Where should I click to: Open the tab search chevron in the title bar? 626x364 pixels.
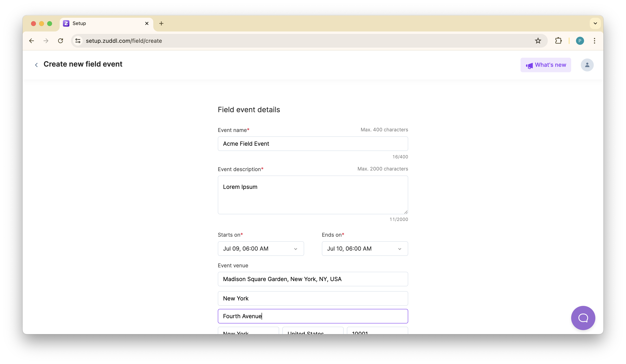[595, 23]
